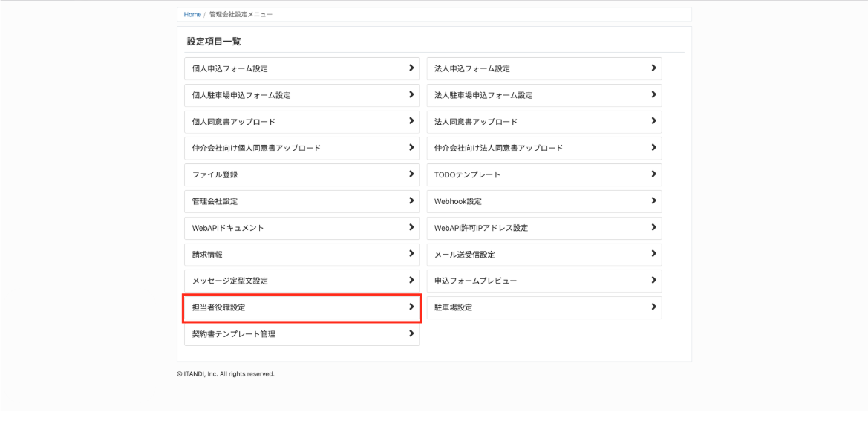
Task: Click the 設定項目一覧 heading
Action: tap(214, 42)
